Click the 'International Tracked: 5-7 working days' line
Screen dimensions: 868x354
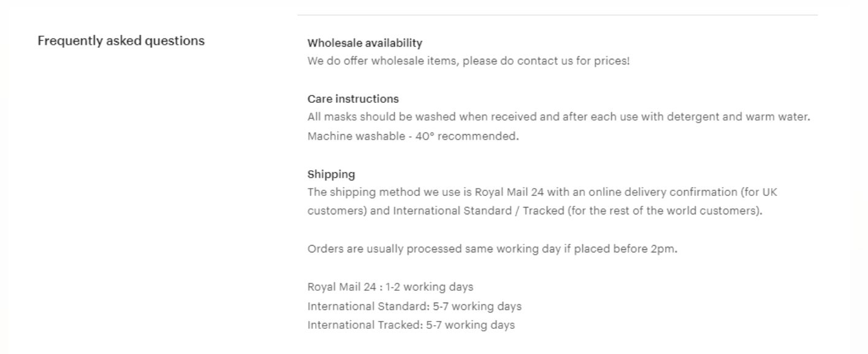tap(411, 325)
